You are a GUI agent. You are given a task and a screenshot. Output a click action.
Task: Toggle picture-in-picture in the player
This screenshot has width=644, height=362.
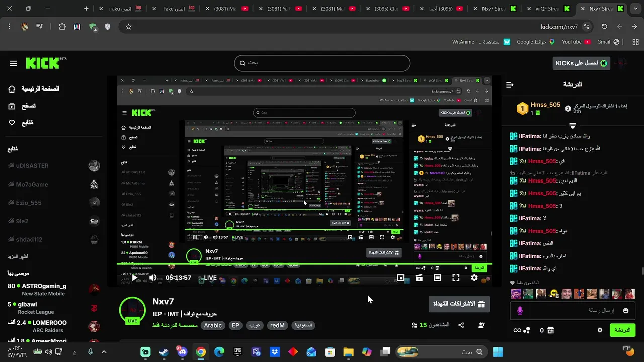[x=400, y=278]
